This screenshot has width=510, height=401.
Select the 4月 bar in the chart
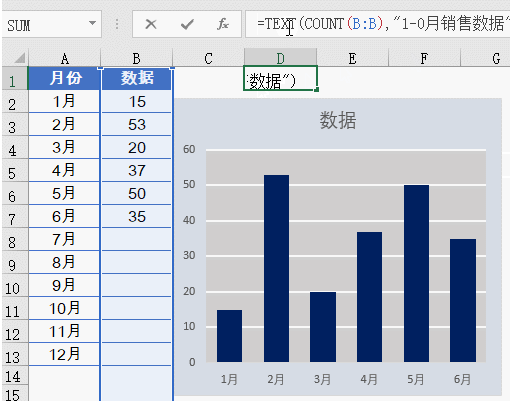[369, 297]
